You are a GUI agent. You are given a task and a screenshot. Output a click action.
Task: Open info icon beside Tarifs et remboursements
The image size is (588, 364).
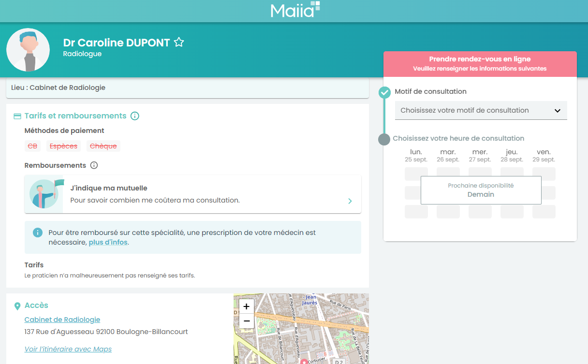click(135, 116)
